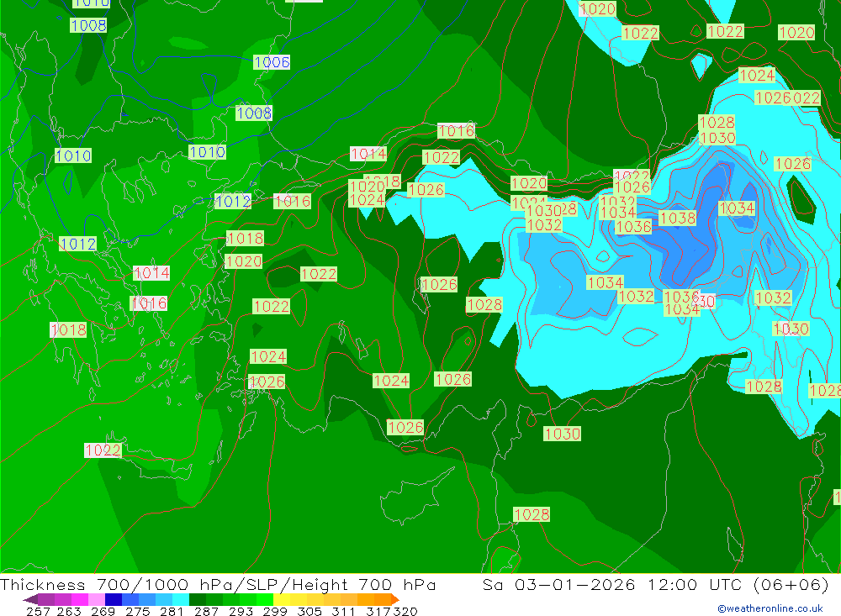Select the dark navy blue legend swatch
The height and width of the screenshot is (616, 841).
113,599
